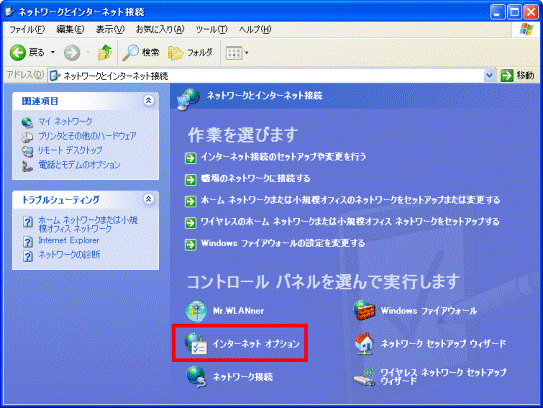Click the Forward arrow toolbar icon

(x=72, y=53)
